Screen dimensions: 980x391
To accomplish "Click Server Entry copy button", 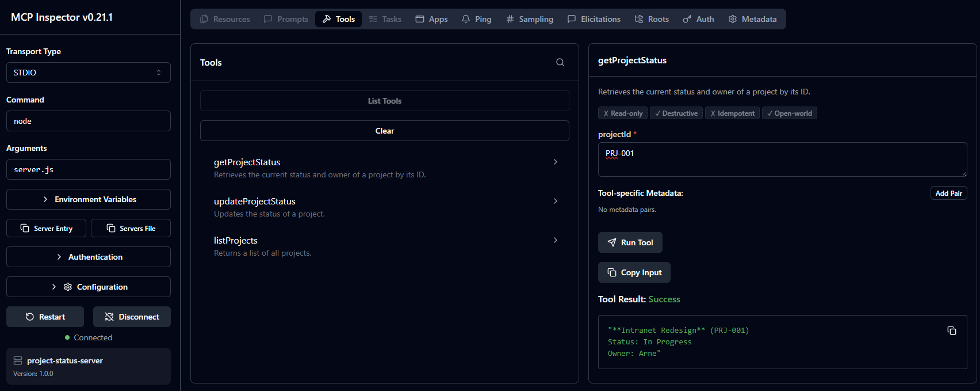I will [x=46, y=229].
